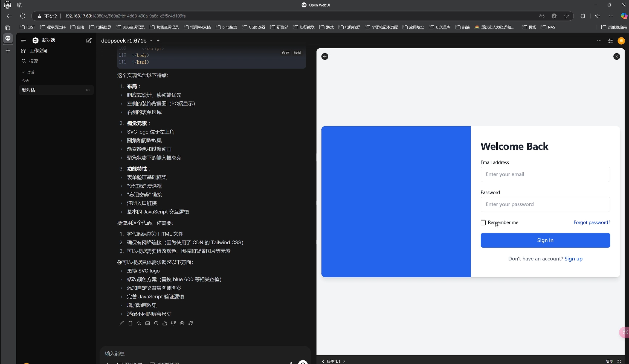Screen dimensions: 629x364
Task: Give the response a thumbs up
Action: click(x=165, y=323)
